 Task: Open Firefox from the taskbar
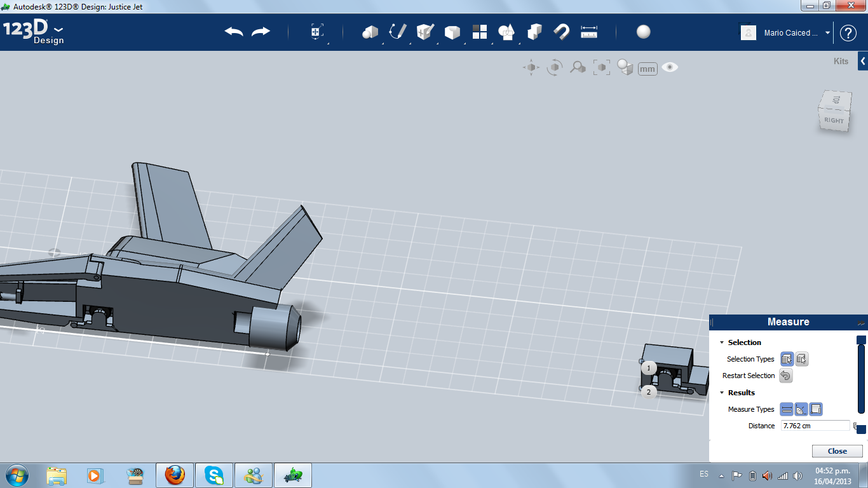[x=174, y=475]
